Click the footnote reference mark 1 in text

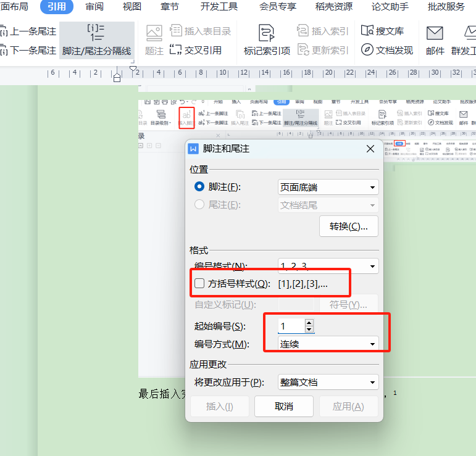395,392
